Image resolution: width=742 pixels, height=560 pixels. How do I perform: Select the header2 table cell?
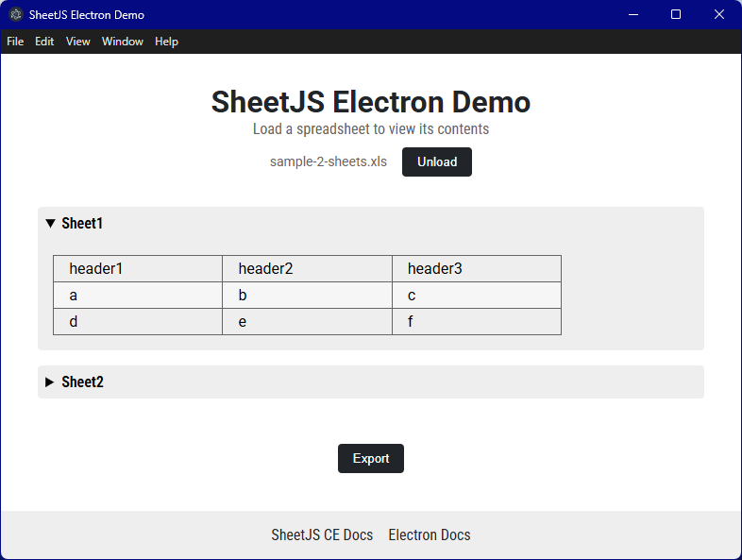click(307, 269)
